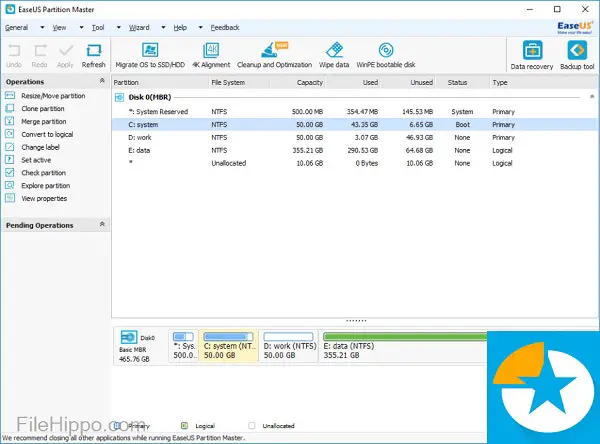
Task: Click the Unused column header
Action: [408, 82]
